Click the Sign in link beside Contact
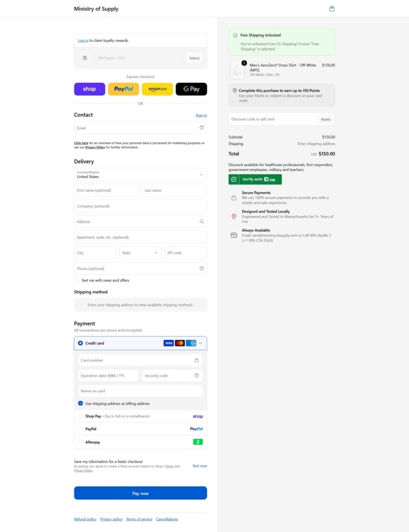 pyautogui.click(x=201, y=115)
